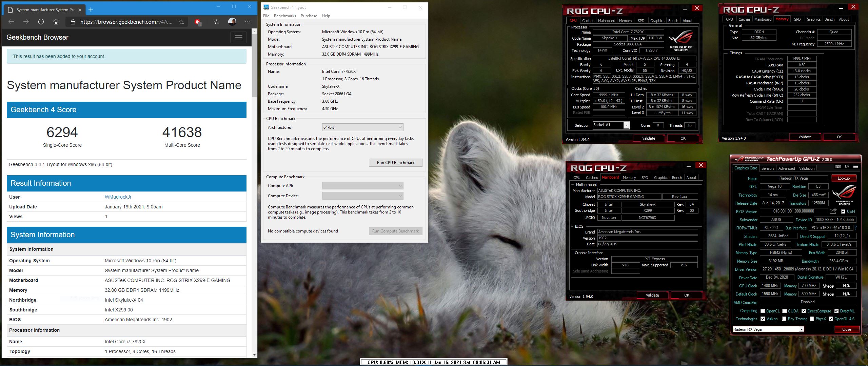The height and width of the screenshot is (366, 868).
Task: Open the Compute Device dropdown
Action: 362,196
